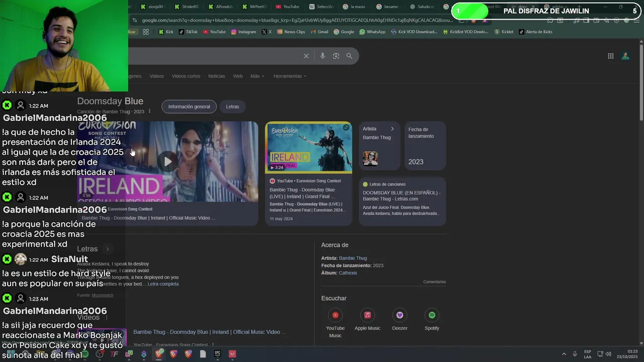
Task: Select the Información general chip
Action: pos(189,107)
